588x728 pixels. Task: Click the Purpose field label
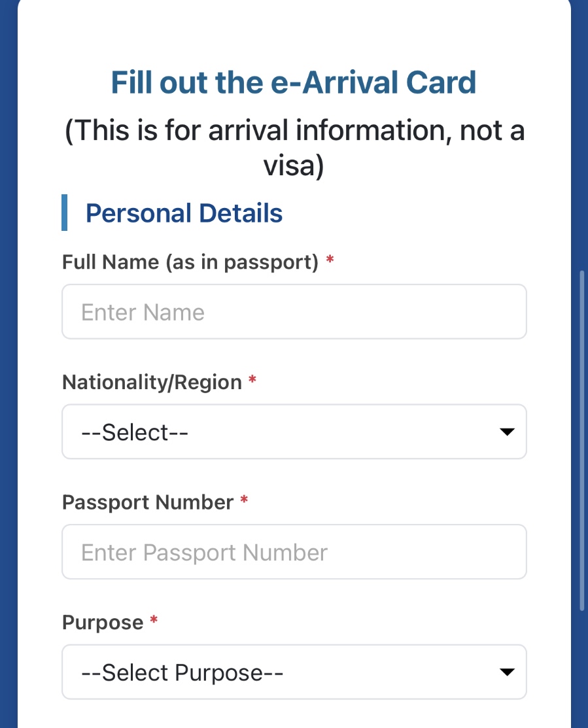point(103,623)
